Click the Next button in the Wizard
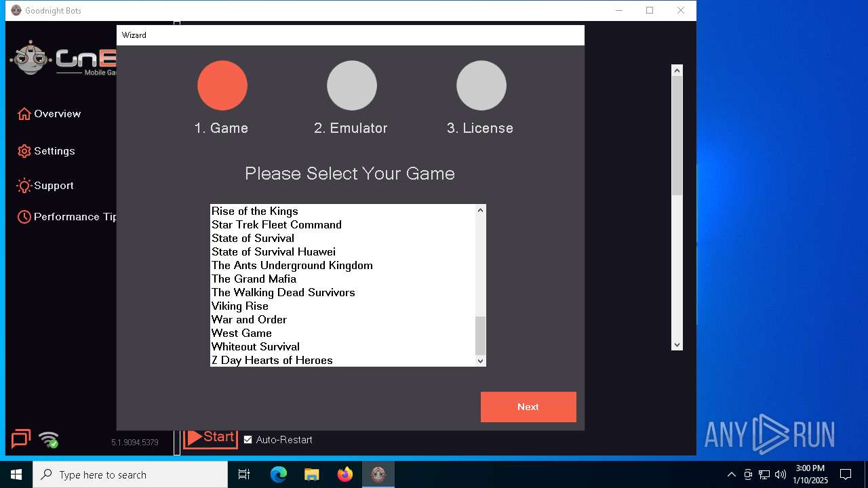 pos(528,407)
